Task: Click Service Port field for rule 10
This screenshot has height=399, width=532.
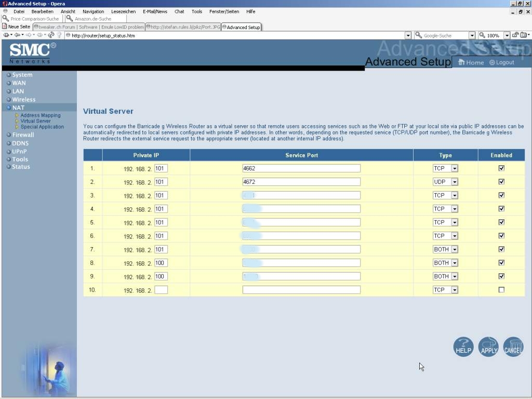Action: 301,290
